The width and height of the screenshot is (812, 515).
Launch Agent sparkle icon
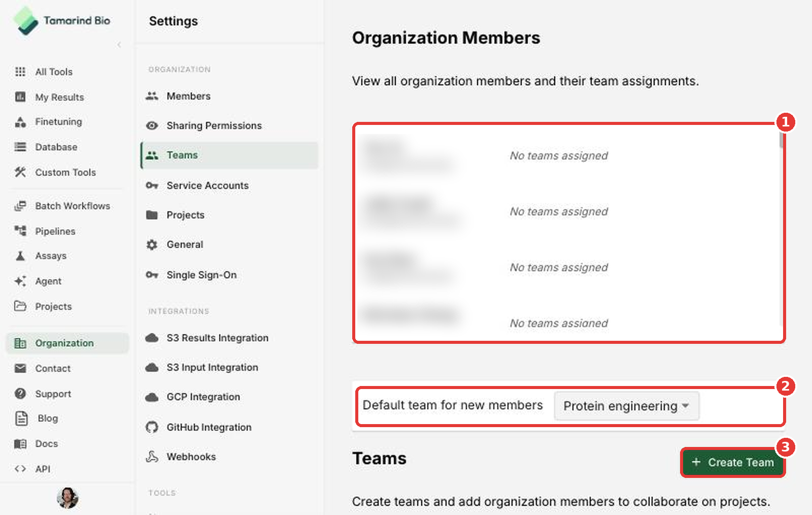coord(20,281)
